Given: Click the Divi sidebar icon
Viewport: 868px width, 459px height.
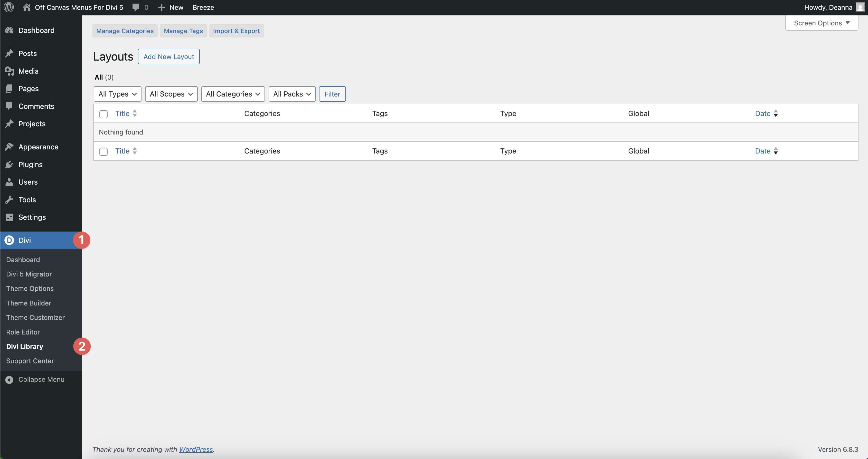Looking at the screenshot, I should pyautogui.click(x=10, y=240).
